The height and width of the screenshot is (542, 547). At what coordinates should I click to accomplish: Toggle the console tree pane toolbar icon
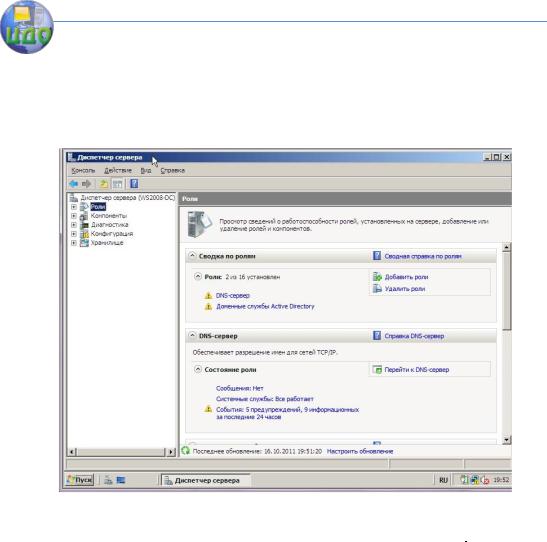coord(118,184)
